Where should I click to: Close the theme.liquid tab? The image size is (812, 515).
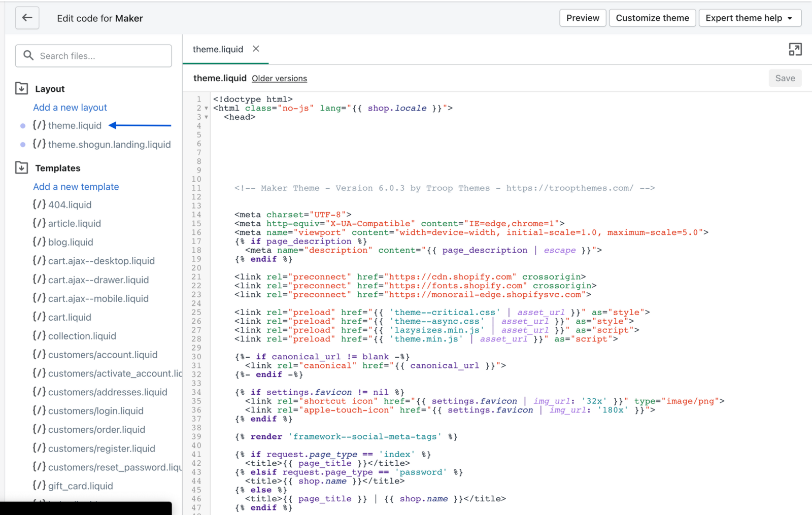coord(256,49)
